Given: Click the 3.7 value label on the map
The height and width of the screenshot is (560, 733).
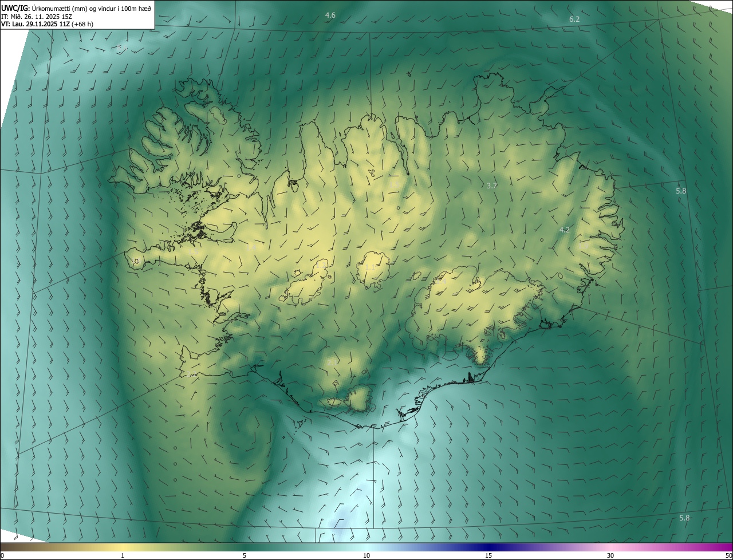Looking at the screenshot, I should tap(492, 186).
